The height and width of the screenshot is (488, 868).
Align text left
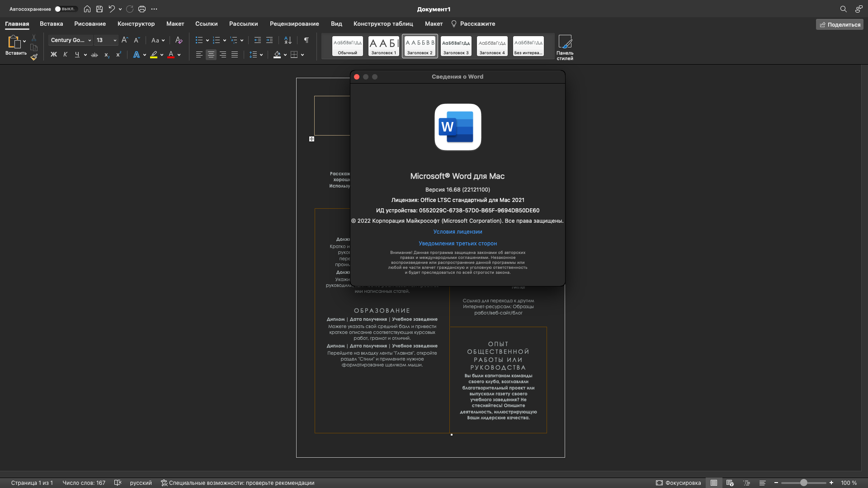click(199, 55)
